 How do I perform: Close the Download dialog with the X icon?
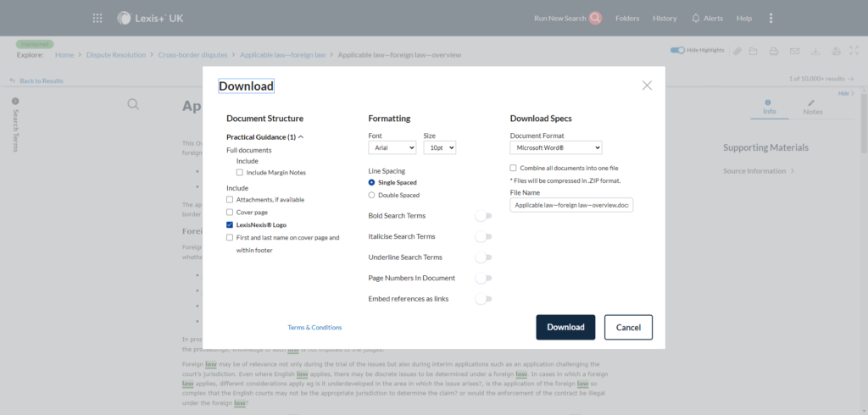[647, 86]
